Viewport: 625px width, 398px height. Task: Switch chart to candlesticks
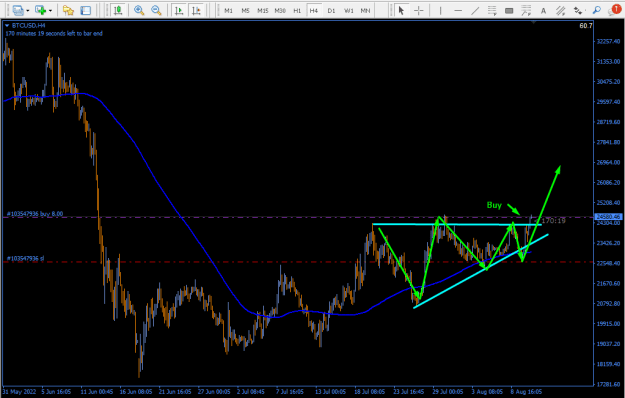pyautogui.click(x=118, y=10)
